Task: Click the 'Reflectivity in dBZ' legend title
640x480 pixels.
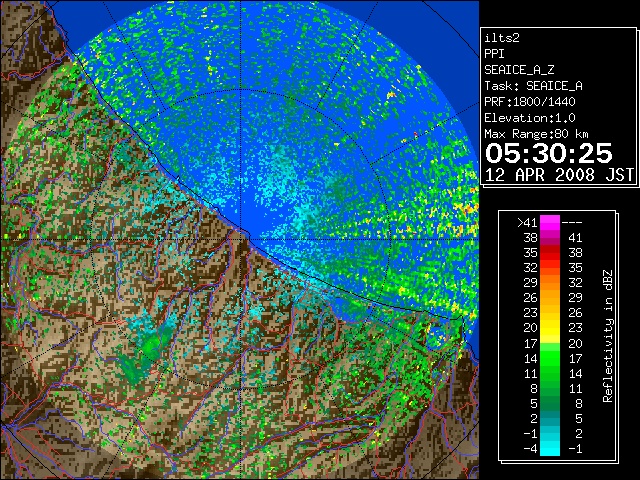Action: coord(607,336)
